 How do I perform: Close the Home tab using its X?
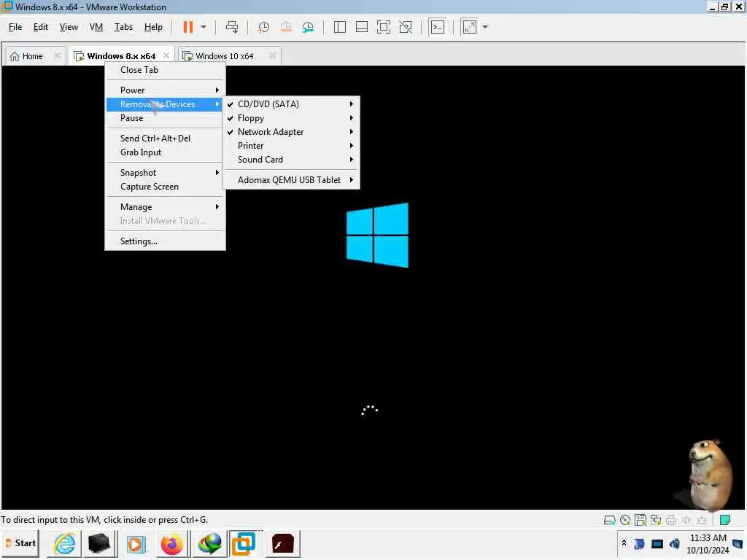coord(57,55)
